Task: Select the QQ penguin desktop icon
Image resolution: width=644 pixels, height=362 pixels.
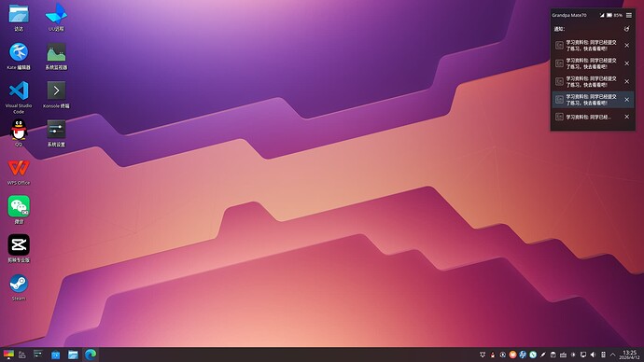Action: [19, 132]
